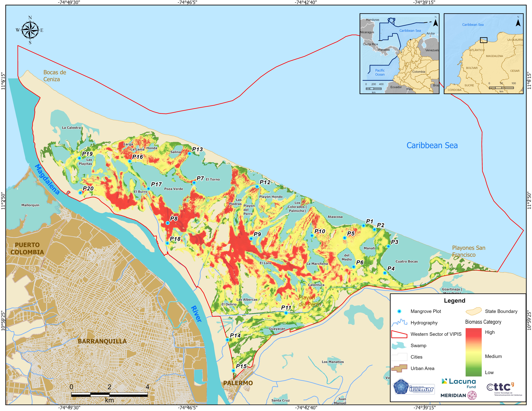Click the P15 plot point near Palermo
Viewport: 532px width, 411px height.
tap(233, 371)
